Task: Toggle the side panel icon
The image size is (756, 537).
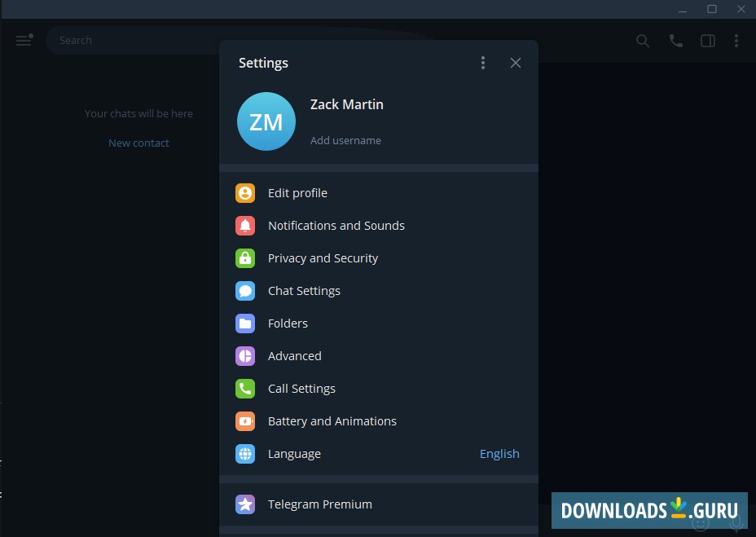Action: 707,41
